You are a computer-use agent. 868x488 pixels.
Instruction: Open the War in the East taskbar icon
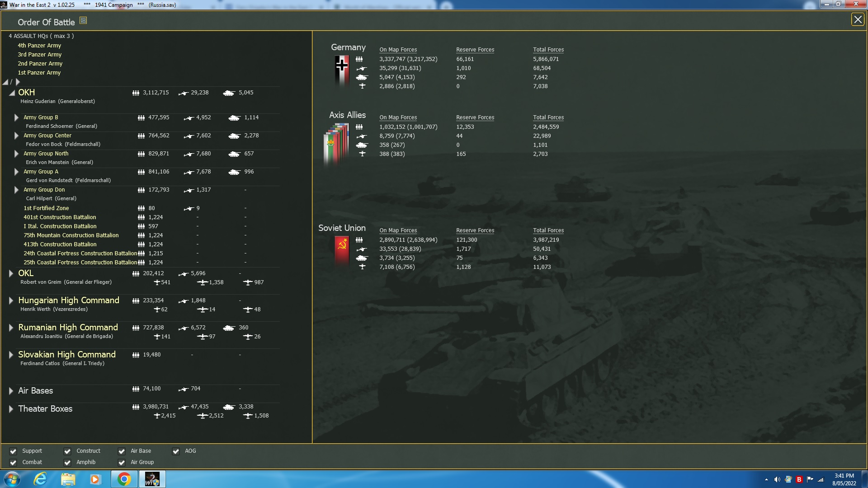[152, 479]
